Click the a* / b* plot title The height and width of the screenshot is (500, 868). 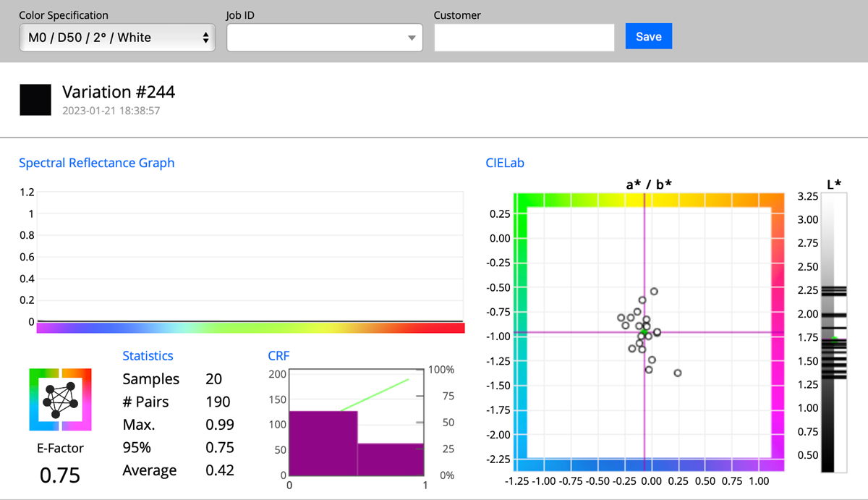[648, 184]
